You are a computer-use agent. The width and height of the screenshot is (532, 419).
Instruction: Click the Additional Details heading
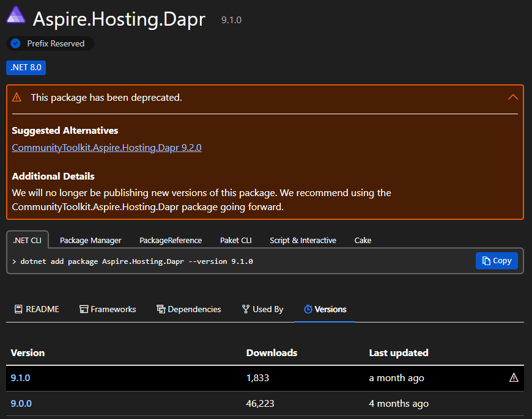53,177
